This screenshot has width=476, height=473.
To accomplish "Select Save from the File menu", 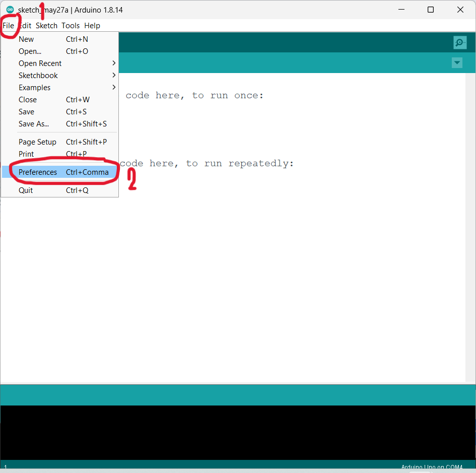I will (59, 112).
